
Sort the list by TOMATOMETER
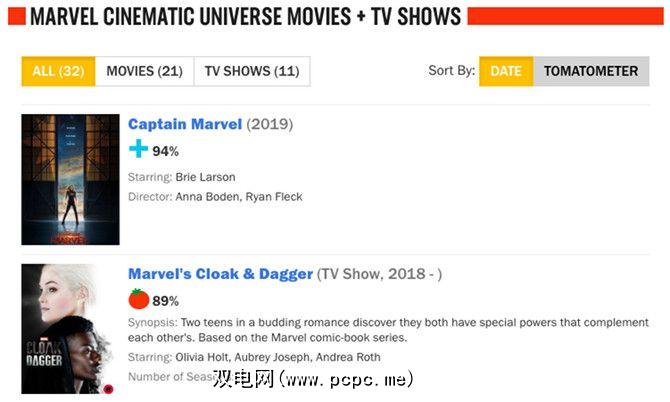point(590,71)
